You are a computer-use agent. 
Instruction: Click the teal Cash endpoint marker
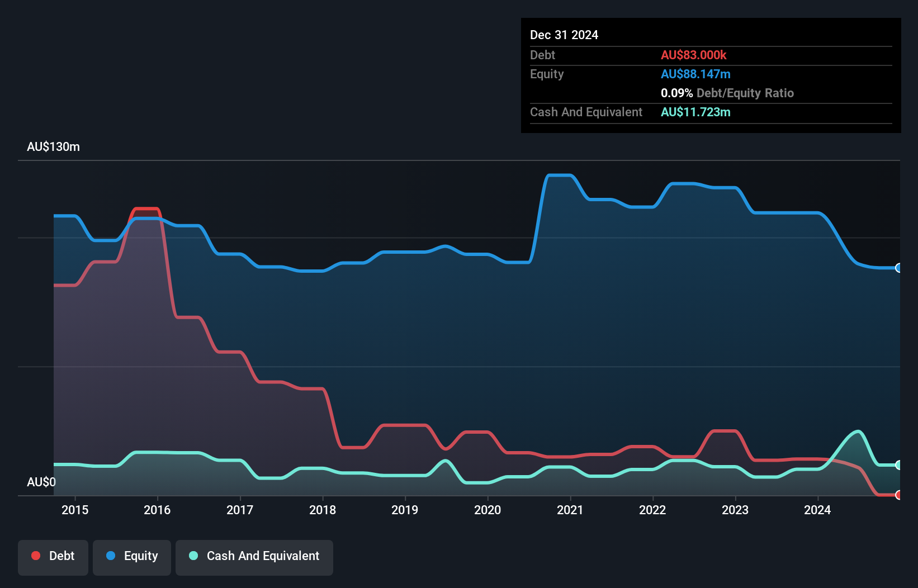899,465
